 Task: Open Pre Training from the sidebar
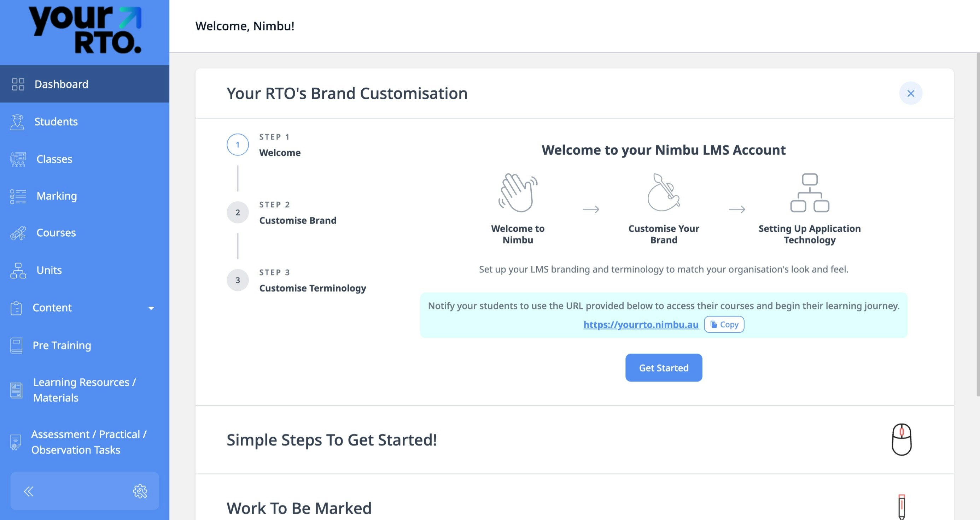(84, 345)
